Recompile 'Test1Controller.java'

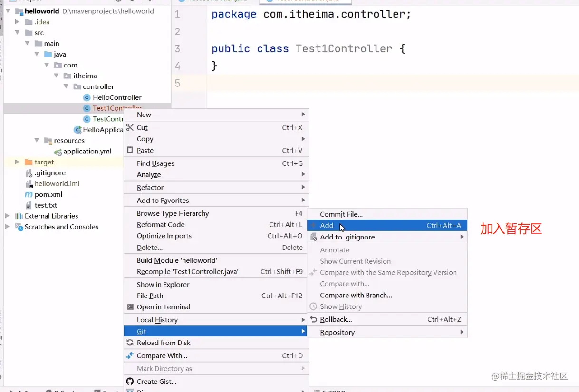click(x=216, y=271)
